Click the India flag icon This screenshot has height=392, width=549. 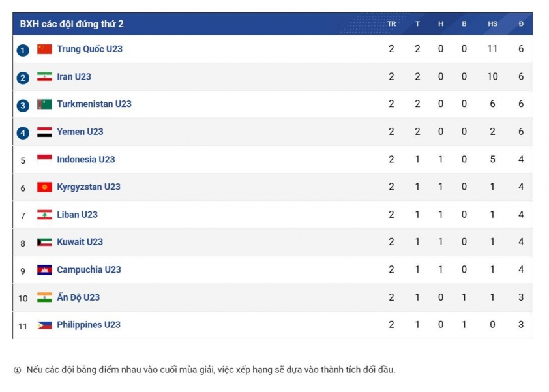44,297
